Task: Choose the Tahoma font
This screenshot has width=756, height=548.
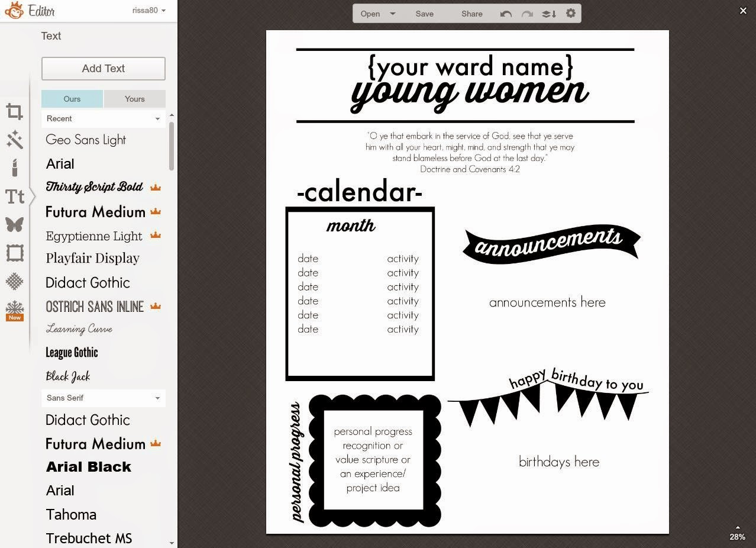Action: 71,514
